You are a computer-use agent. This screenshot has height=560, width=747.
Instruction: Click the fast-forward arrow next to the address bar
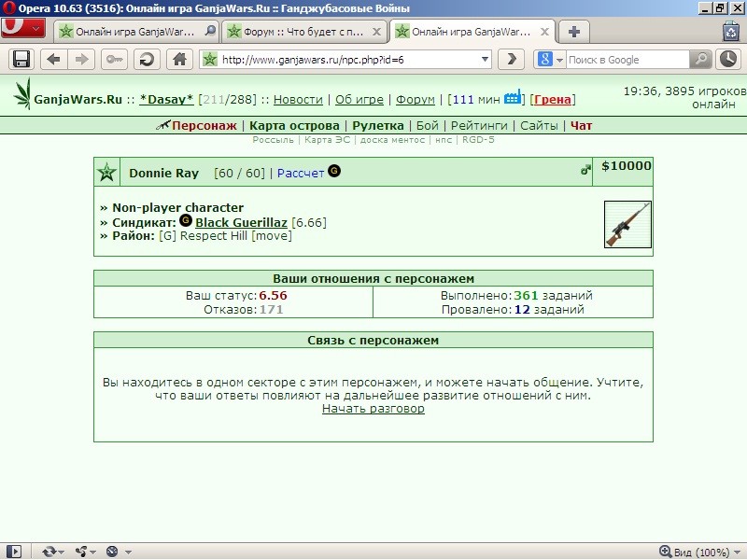point(511,60)
